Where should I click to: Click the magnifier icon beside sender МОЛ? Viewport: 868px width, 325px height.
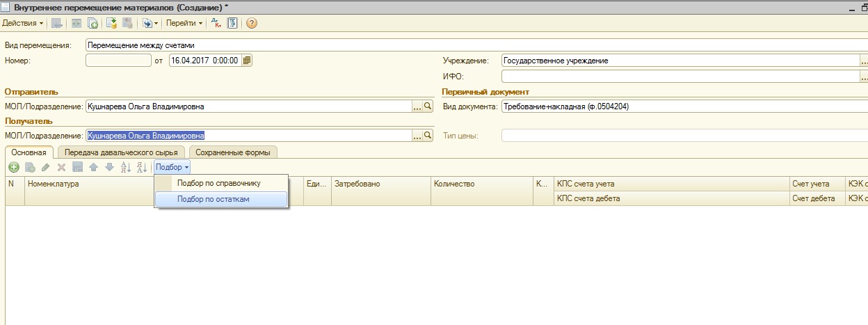pos(428,106)
